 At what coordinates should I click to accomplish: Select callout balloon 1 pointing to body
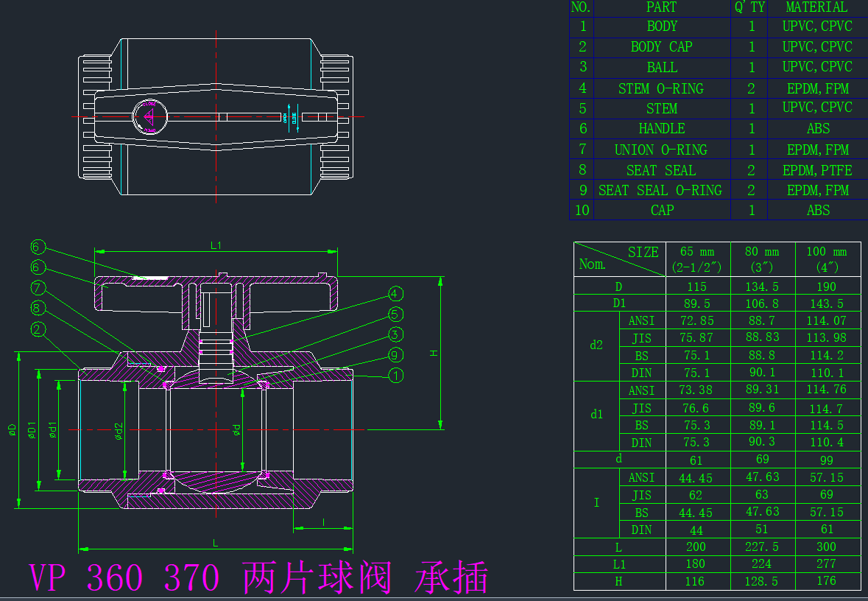pyautogui.click(x=395, y=376)
